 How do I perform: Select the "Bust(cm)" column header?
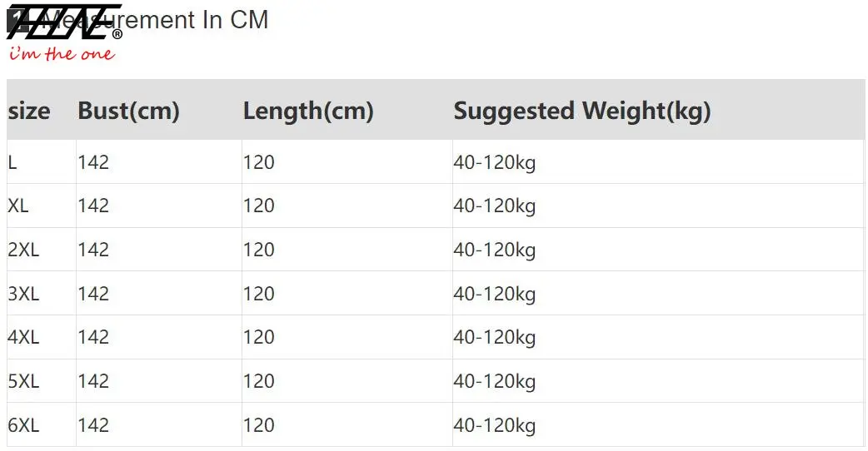[128, 111]
